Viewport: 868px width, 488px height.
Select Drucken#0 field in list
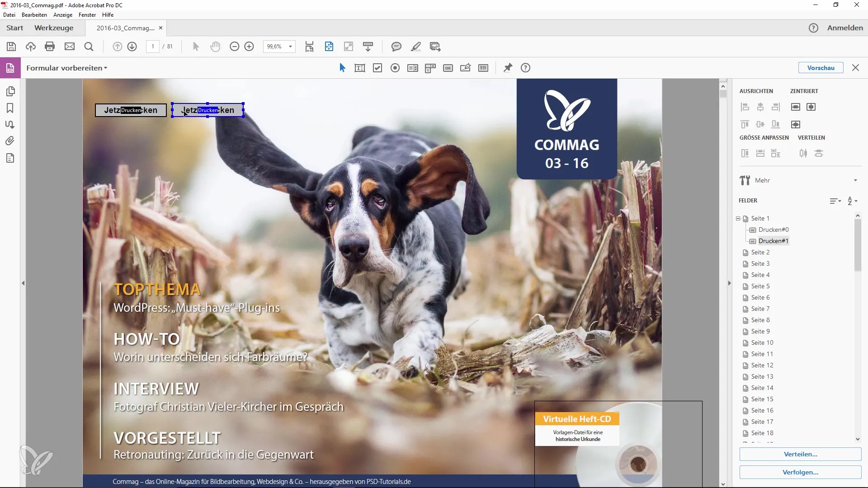pos(773,230)
